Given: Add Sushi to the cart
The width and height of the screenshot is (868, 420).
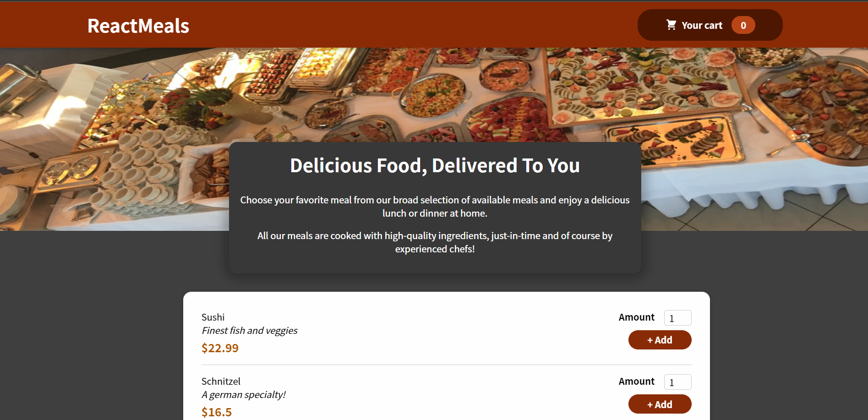Looking at the screenshot, I should [x=660, y=340].
